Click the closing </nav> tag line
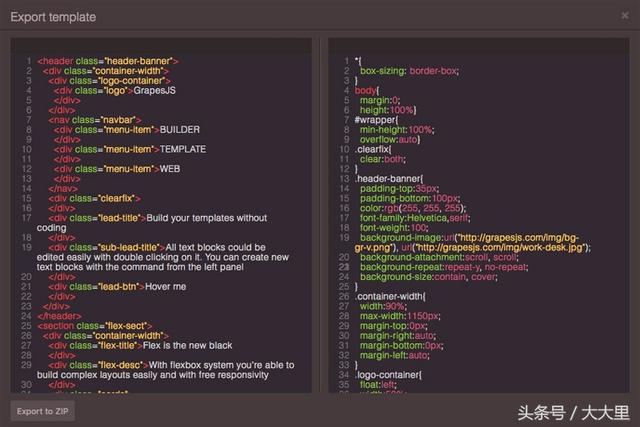The height and width of the screenshot is (427, 640). point(63,189)
